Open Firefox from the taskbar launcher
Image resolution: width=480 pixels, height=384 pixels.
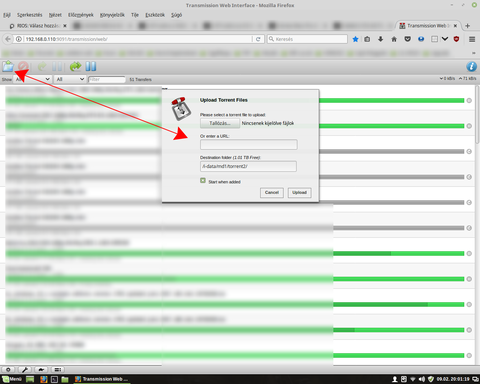(x=43, y=379)
